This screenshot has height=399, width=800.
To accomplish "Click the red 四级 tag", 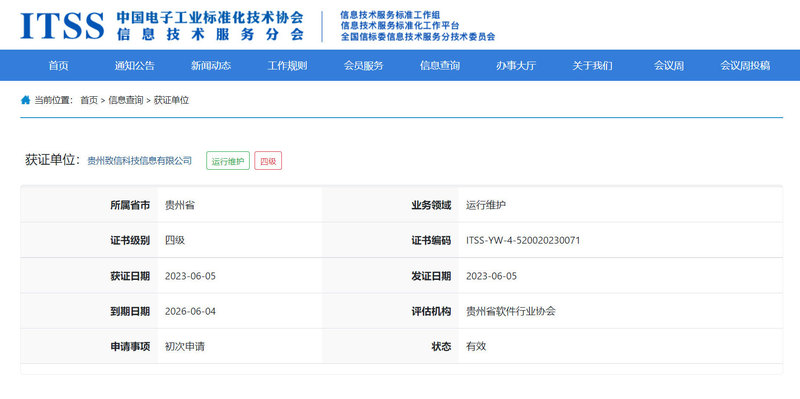I will pyautogui.click(x=268, y=161).
